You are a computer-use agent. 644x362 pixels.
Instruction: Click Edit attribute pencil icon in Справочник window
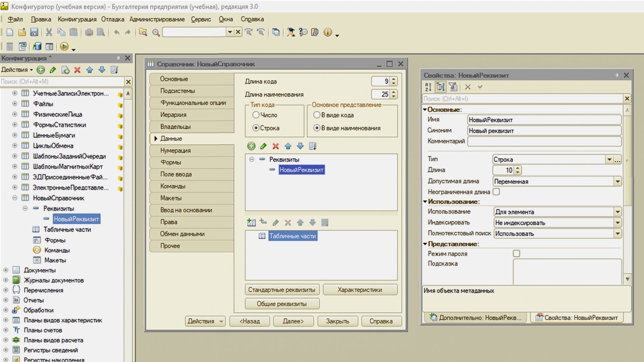click(263, 146)
